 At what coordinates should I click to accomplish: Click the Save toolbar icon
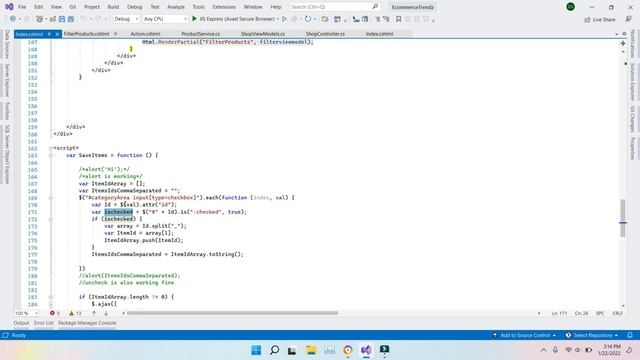62,19
